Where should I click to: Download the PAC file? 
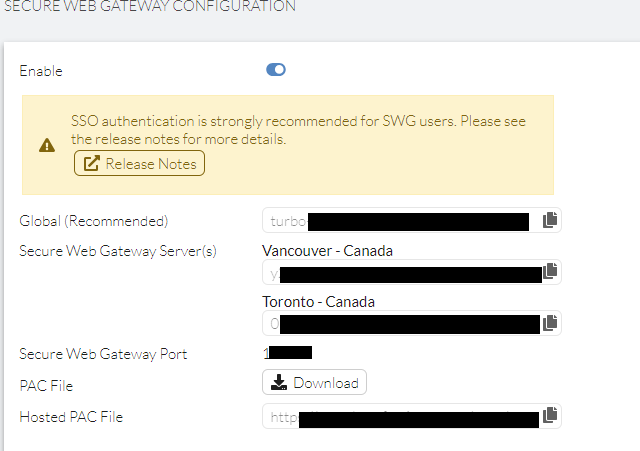click(314, 383)
